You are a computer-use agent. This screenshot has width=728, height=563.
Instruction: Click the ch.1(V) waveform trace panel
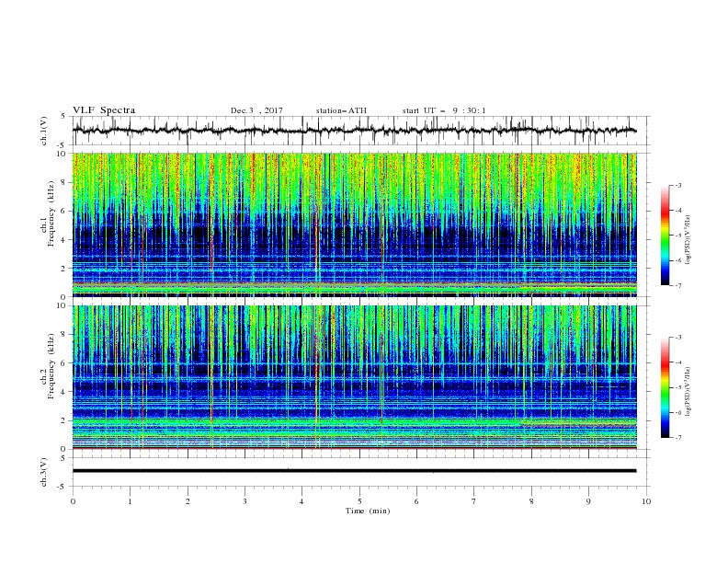coord(360,131)
